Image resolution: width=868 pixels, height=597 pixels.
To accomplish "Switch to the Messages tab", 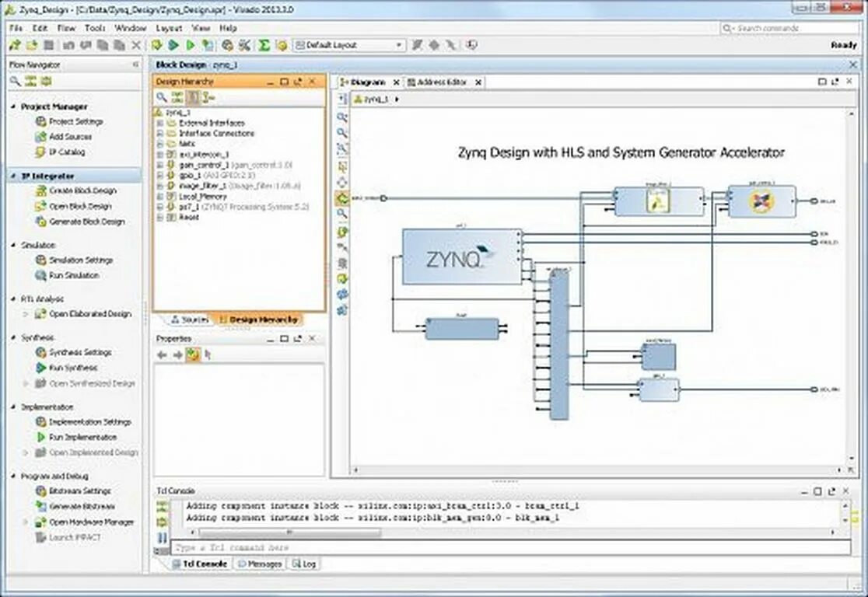I will point(260,564).
